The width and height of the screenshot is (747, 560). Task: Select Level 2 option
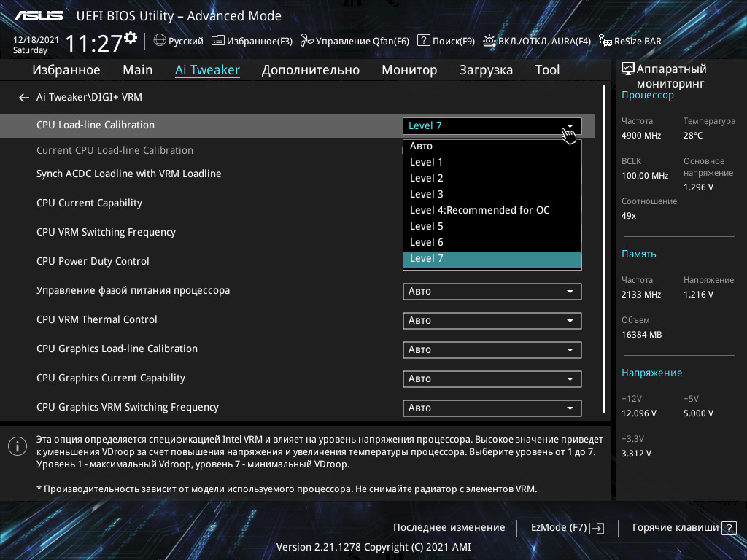point(492,178)
